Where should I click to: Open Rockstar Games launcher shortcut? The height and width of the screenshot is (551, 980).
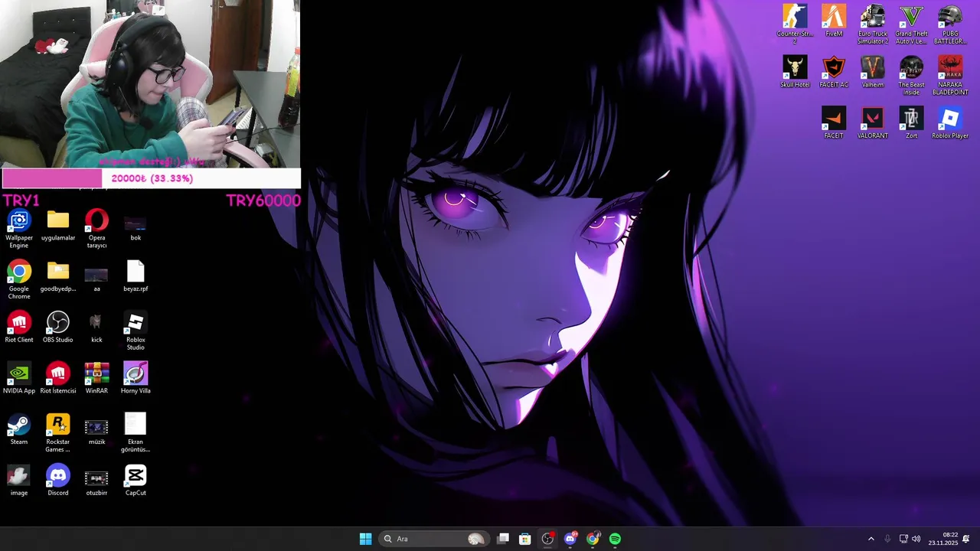(58, 433)
